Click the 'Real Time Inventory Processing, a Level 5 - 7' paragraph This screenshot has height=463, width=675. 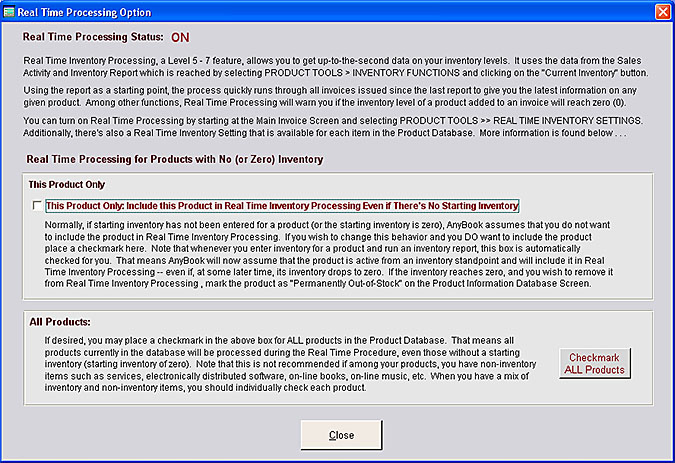(x=334, y=68)
